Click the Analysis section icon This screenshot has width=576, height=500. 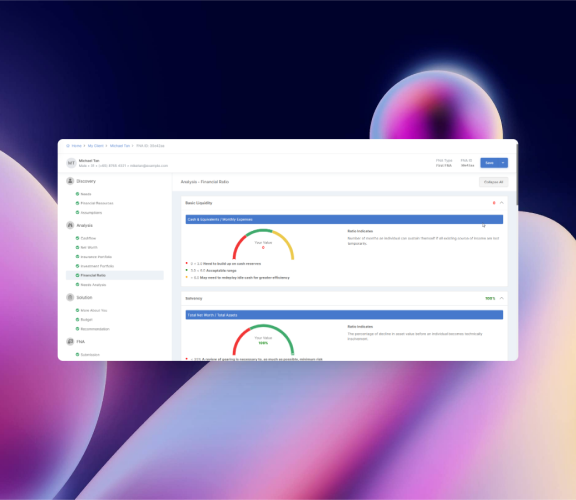coord(70,225)
